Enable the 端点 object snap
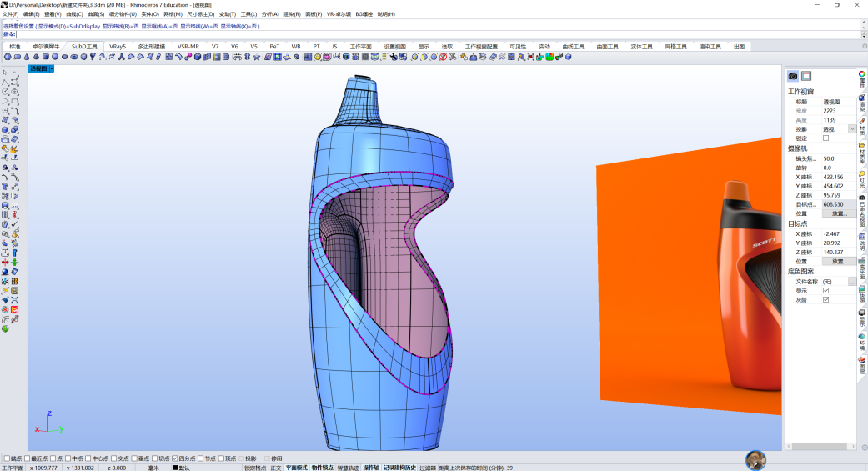This screenshot has height=471, width=868. coord(8,458)
